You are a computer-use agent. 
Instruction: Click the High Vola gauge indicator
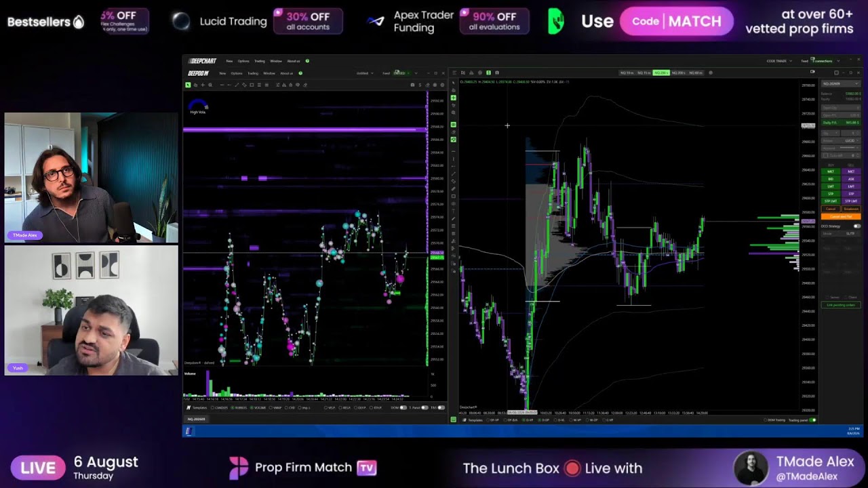pyautogui.click(x=197, y=107)
